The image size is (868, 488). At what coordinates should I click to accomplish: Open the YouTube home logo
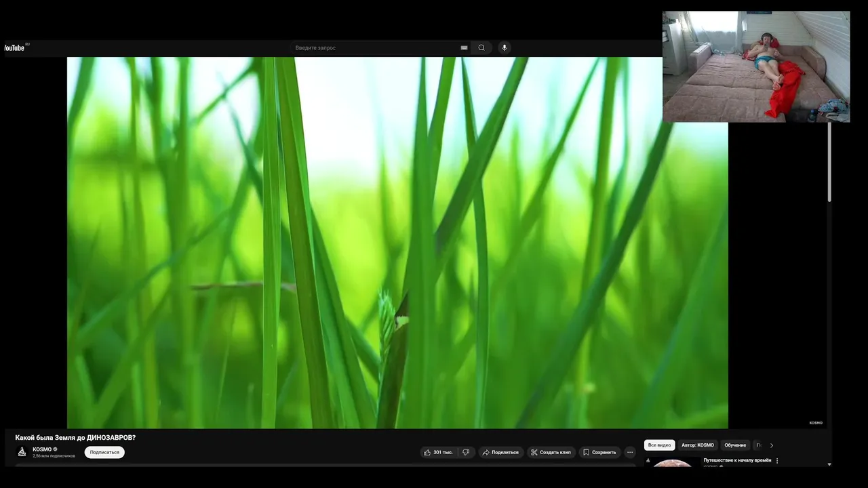15,47
